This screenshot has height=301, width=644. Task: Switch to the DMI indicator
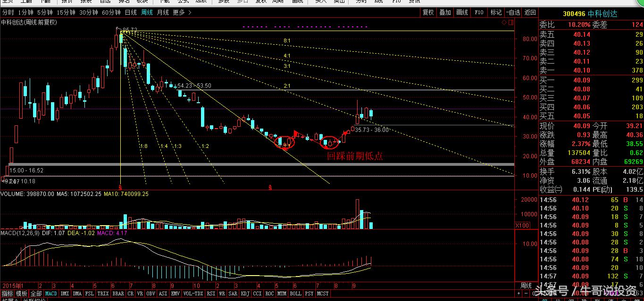pyautogui.click(x=65, y=293)
